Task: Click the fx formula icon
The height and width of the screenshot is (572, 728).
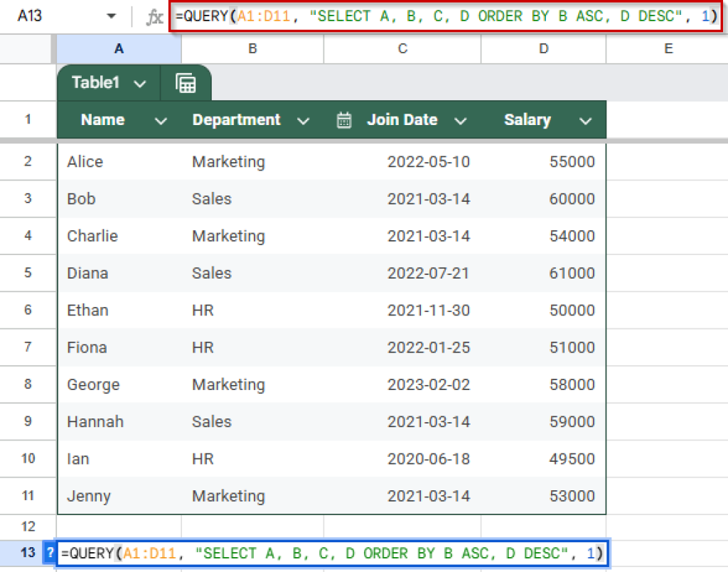Action: (154, 16)
